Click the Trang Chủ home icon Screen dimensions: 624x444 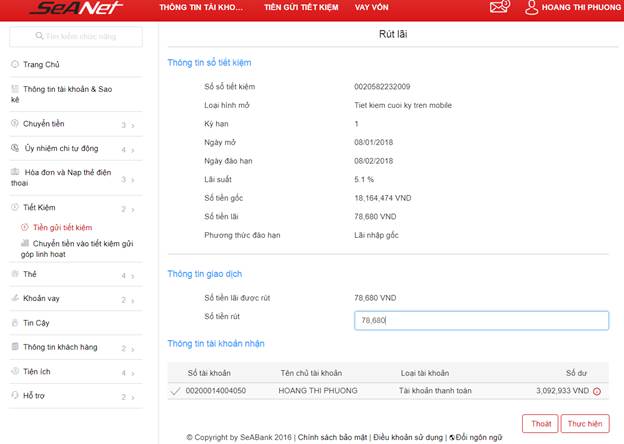[15, 65]
